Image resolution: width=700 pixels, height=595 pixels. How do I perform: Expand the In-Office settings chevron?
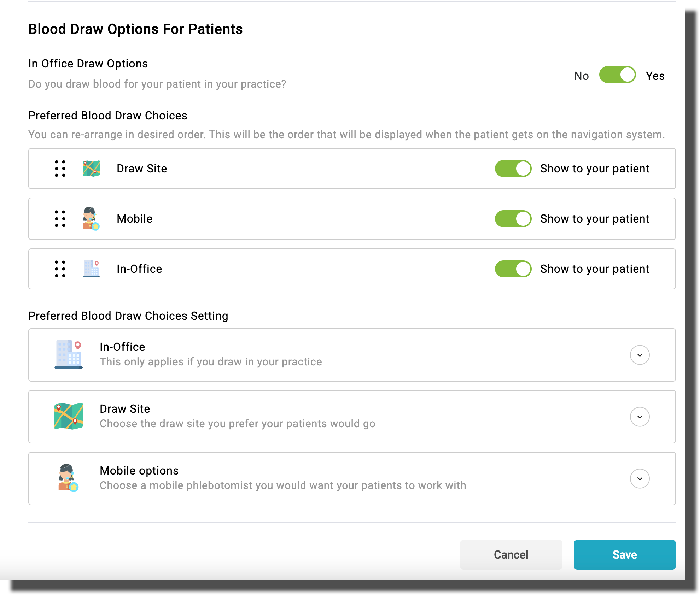click(640, 355)
